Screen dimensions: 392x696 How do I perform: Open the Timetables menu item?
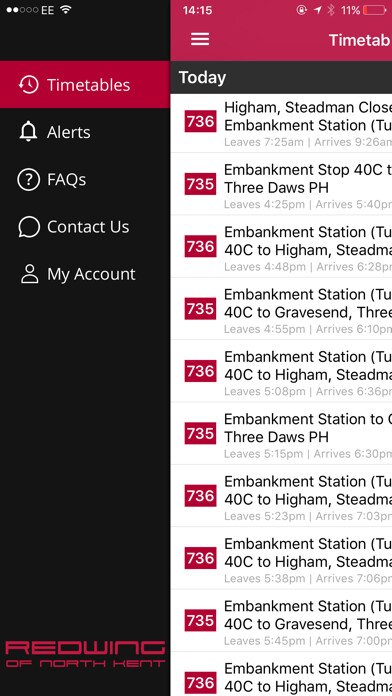[85, 84]
